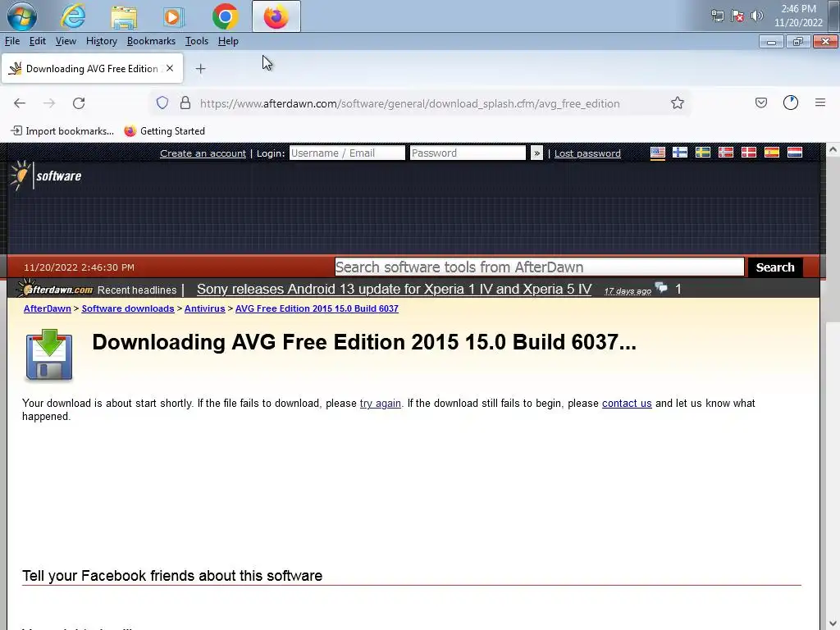This screenshot has height=630, width=840.
Task: Reload the current page
Action: (x=79, y=103)
